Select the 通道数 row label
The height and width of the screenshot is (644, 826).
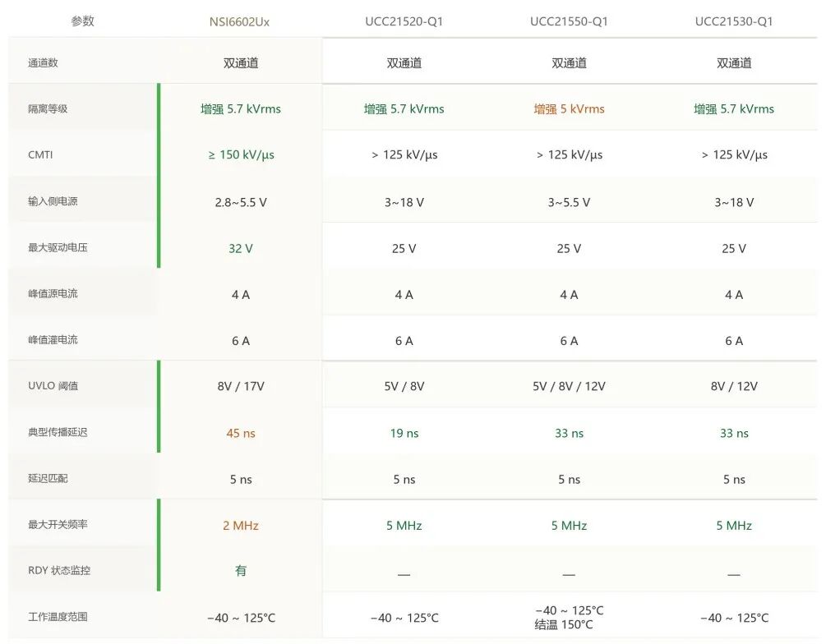click(x=43, y=62)
